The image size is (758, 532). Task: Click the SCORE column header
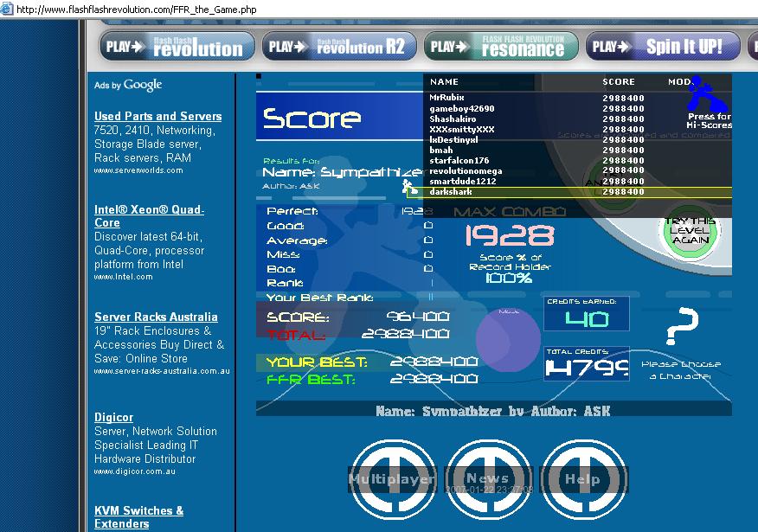click(x=619, y=81)
